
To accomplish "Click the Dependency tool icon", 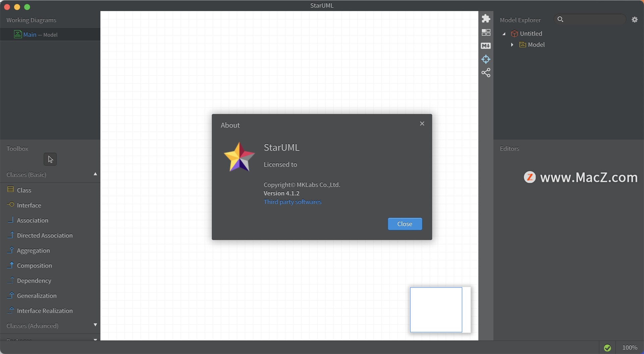I will (x=10, y=280).
